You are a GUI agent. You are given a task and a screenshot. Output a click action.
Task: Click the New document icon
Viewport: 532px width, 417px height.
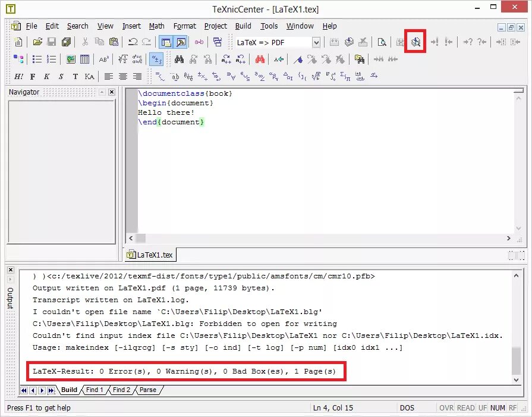tap(18, 42)
